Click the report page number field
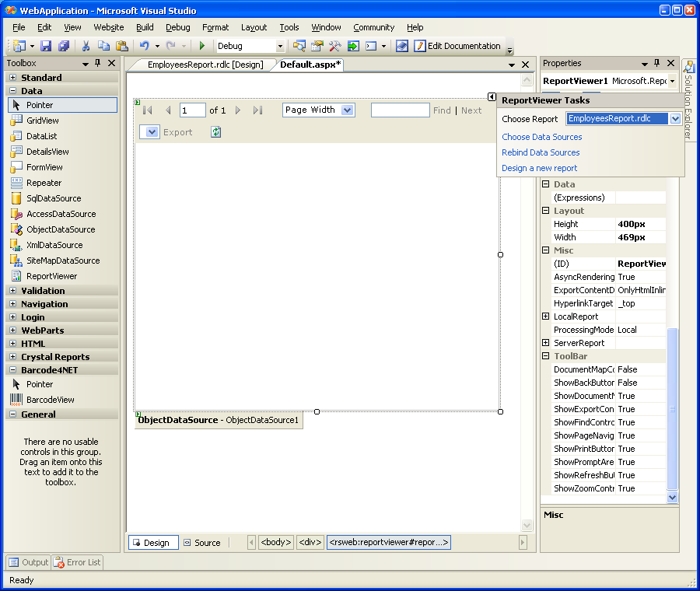Viewport: 700px width, 591px height. pos(192,110)
